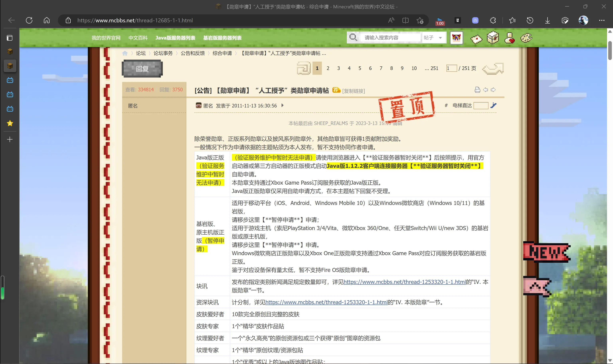The width and height of the screenshot is (613, 364).
Task: Add this page to favorites star icon
Action: [x=420, y=20]
